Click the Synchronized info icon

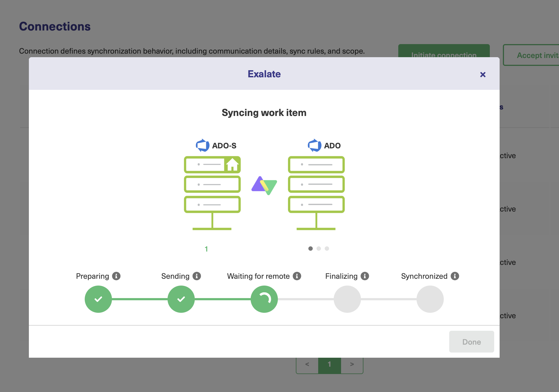[x=455, y=276]
